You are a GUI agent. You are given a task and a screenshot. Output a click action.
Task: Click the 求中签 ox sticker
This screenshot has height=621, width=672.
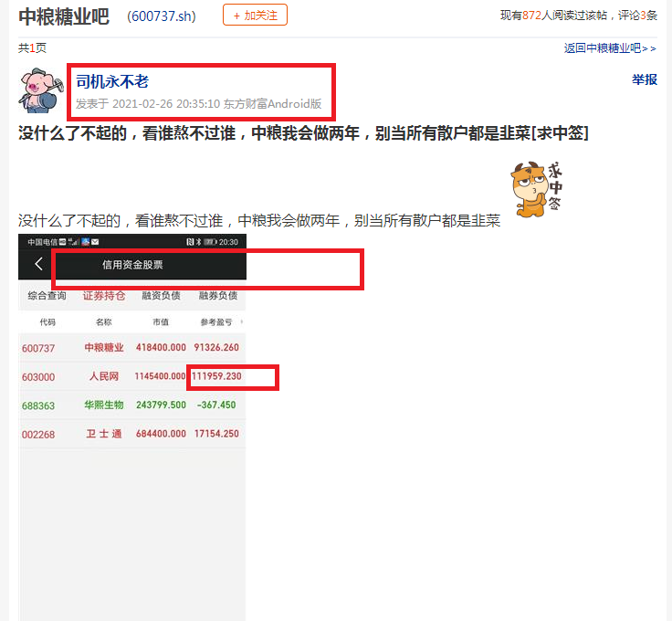(536, 189)
